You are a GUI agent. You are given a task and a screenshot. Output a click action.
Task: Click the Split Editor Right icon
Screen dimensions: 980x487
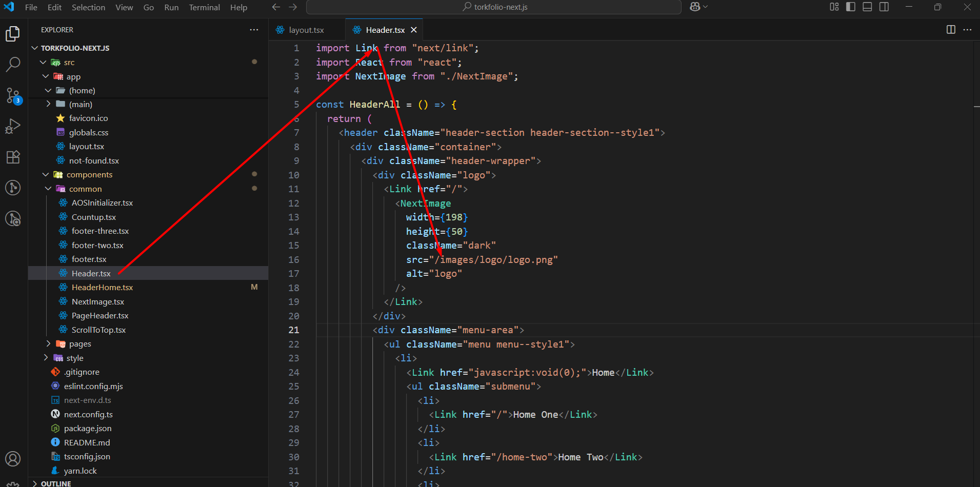951,30
